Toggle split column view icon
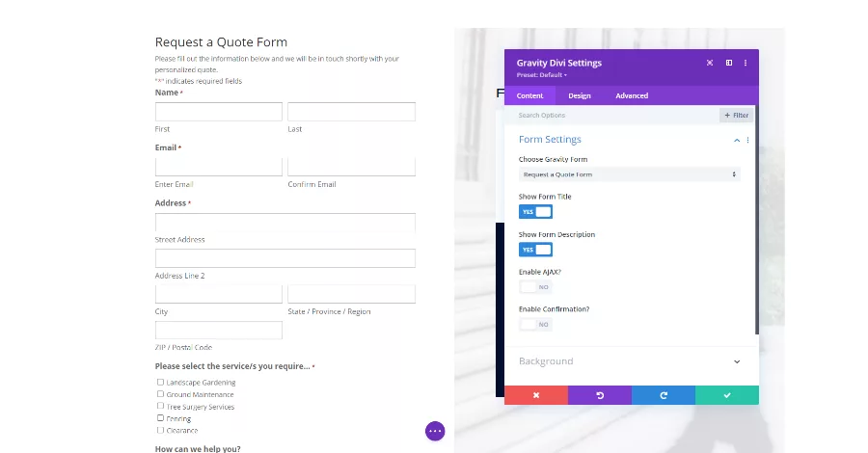 pos(729,63)
